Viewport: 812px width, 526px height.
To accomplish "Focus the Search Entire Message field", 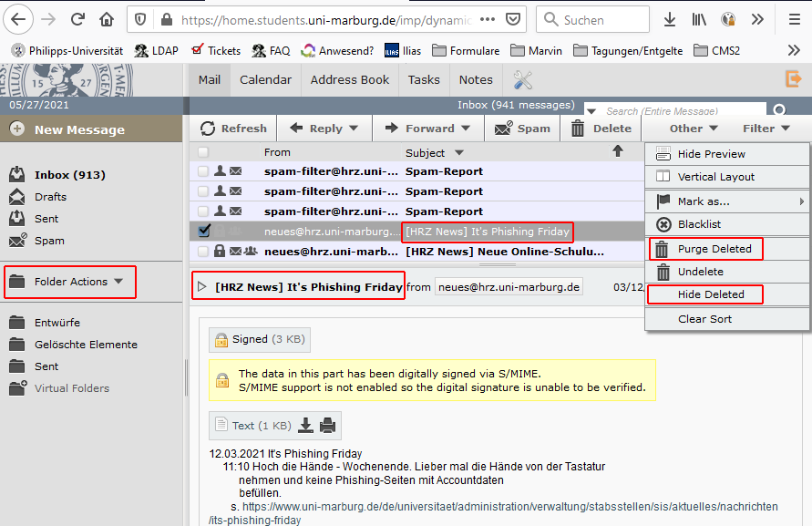I will [x=683, y=110].
